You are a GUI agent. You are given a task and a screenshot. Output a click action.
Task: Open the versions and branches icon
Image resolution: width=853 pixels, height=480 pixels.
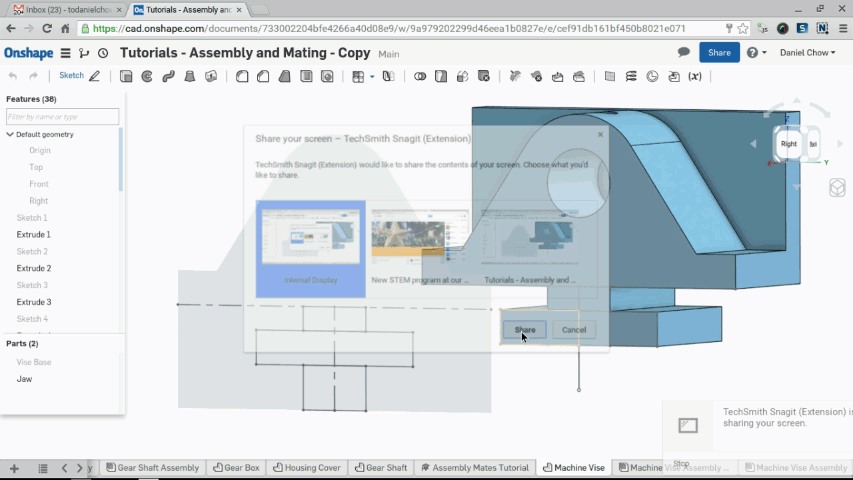click(x=84, y=53)
